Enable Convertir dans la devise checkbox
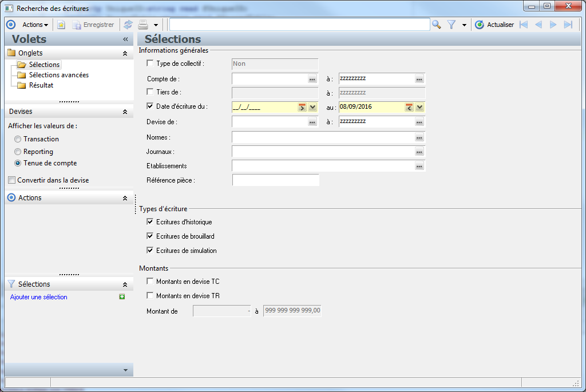 coord(12,180)
